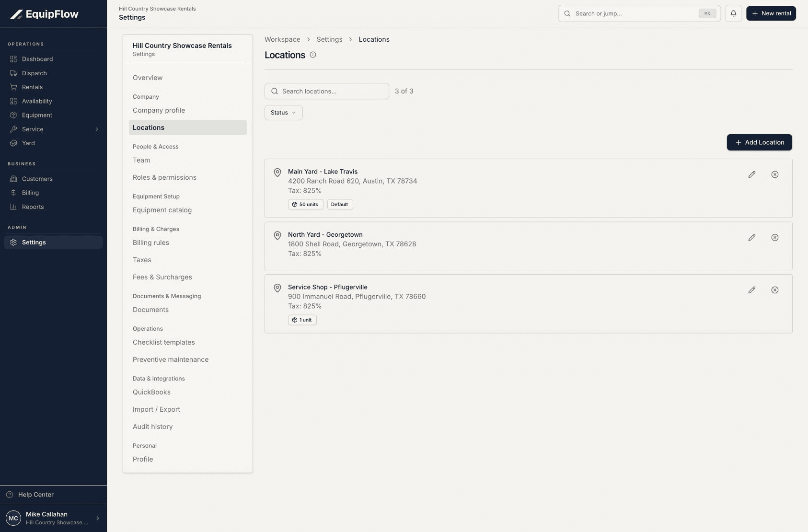Open QuickBooks integration settings
Viewport: 808px width, 532px height.
pyautogui.click(x=187, y=392)
